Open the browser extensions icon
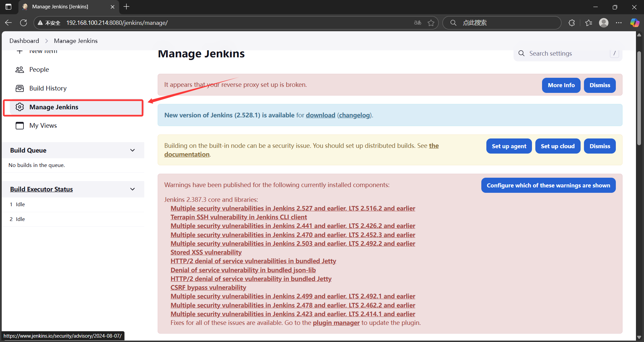Viewport: 644px width, 342px height. (572, 23)
